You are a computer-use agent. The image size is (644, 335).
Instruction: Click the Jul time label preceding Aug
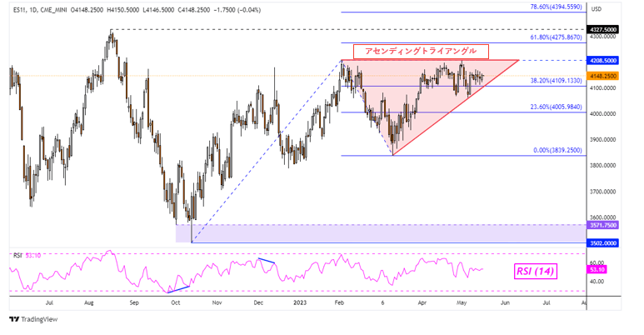(x=49, y=303)
